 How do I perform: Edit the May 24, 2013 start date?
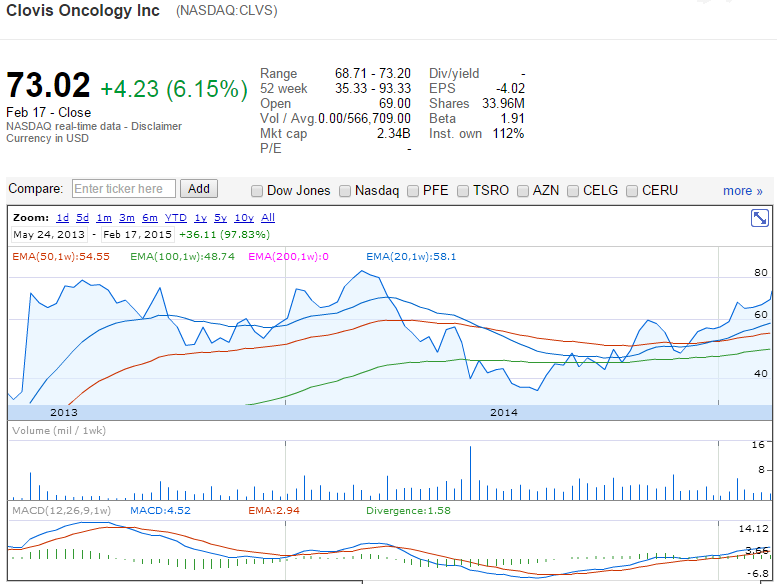coord(49,235)
